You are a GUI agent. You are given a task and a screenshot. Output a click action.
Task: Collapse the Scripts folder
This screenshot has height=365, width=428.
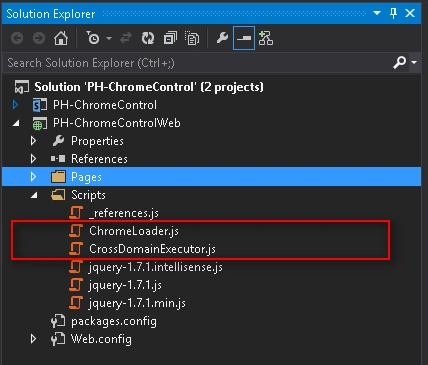point(34,195)
